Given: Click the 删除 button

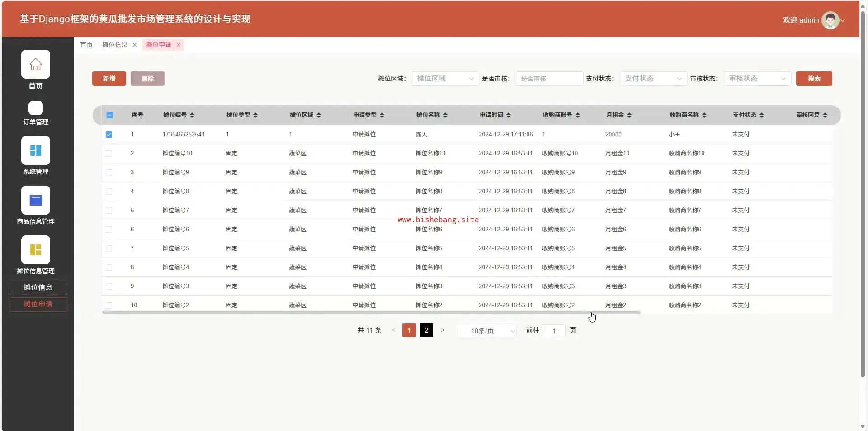Looking at the screenshot, I should (147, 79).
